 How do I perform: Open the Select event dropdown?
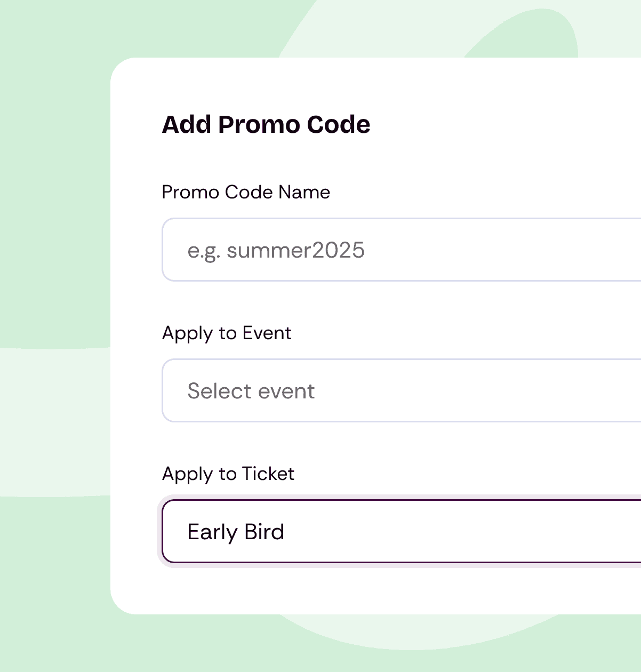(402, 390)
